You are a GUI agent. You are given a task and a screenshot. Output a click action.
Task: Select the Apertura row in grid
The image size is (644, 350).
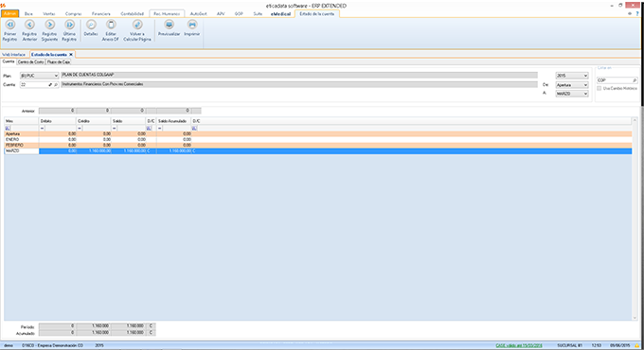(318, 133)
